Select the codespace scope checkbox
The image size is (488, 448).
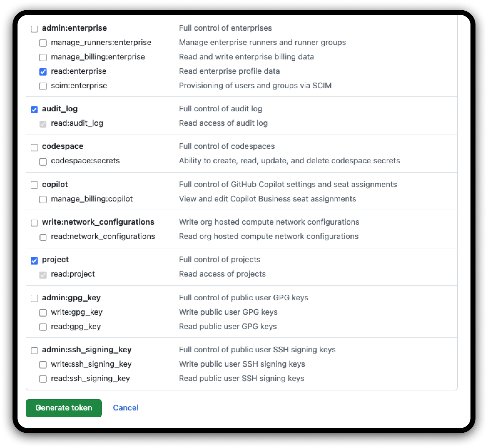tap(34, 147)
